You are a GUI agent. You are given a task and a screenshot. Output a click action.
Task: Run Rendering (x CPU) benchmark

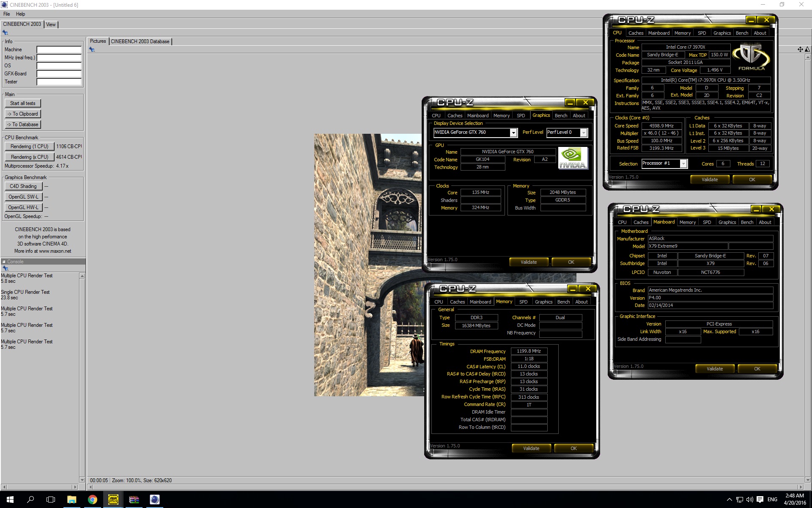tap(30, 157)
